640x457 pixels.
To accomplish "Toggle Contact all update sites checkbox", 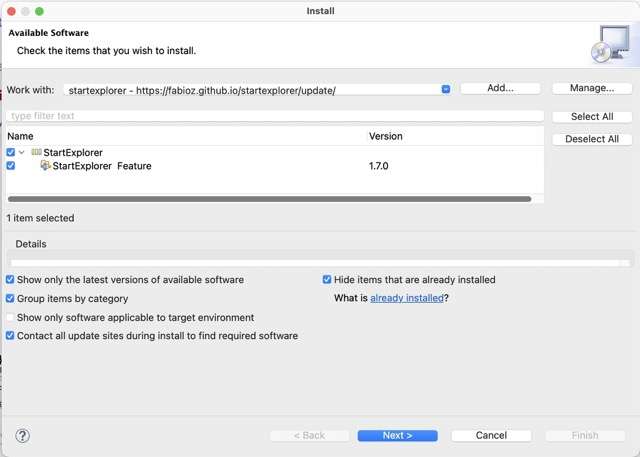I will point(10,335).
